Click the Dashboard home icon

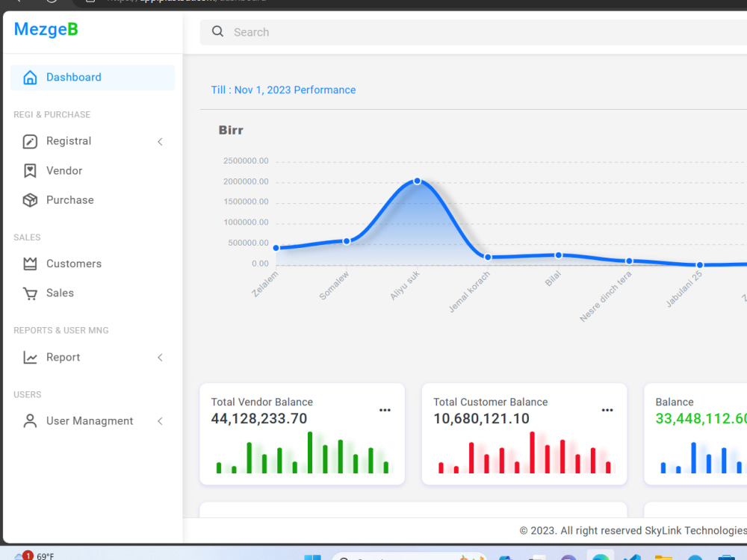pyautogui.click(x=30, y=77)
